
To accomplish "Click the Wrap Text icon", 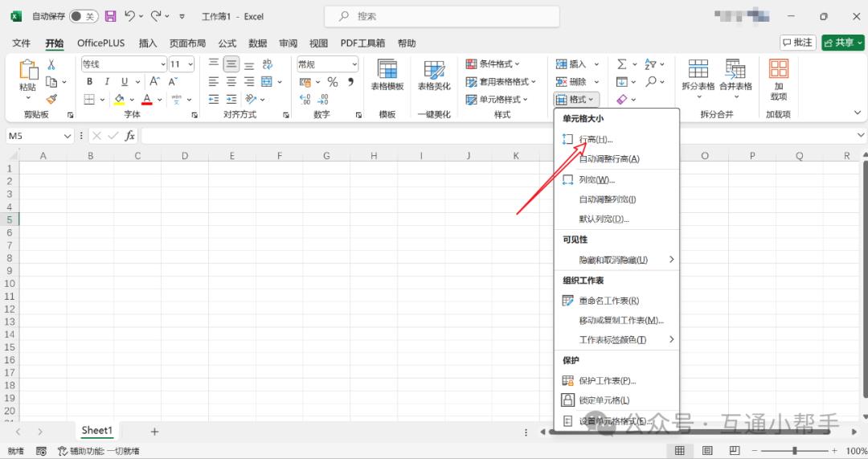I will pyautogui.click(x=268, y=64).
